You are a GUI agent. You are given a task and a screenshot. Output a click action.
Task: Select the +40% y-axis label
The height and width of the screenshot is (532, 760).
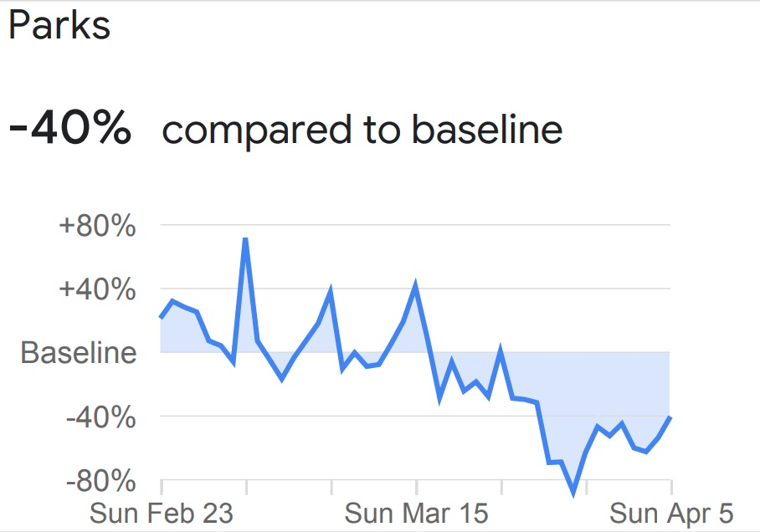click(98, 289)
